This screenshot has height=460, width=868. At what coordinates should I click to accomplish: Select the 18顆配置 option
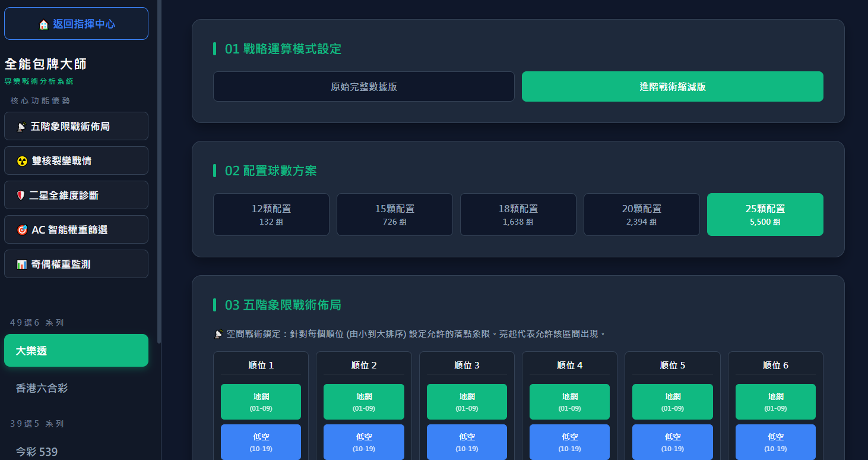coord(518,215)
